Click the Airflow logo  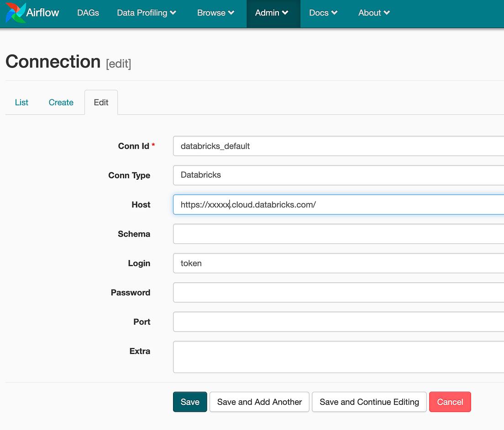32,13
